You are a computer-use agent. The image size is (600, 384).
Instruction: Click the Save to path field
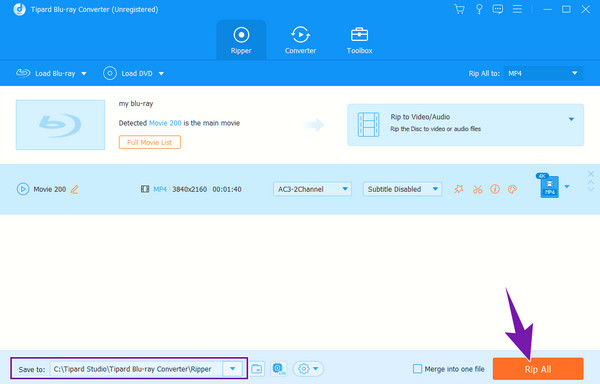click(x=137, y=369)
